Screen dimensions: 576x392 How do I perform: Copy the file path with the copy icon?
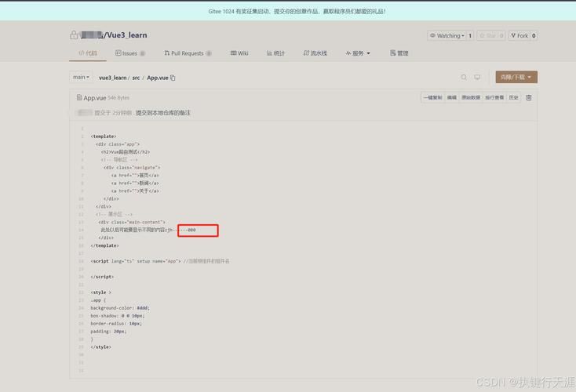point(173,78)
